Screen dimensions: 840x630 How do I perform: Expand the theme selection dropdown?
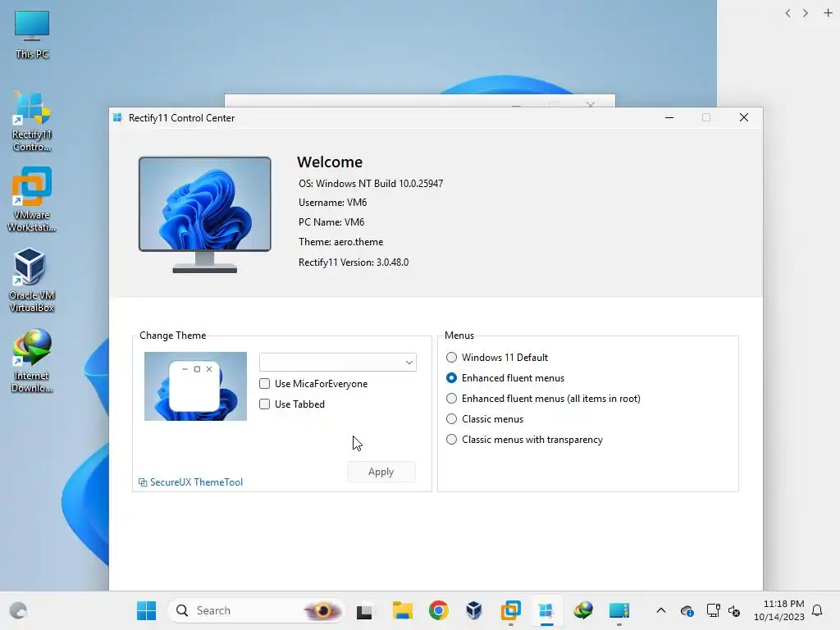click(337, 362)
